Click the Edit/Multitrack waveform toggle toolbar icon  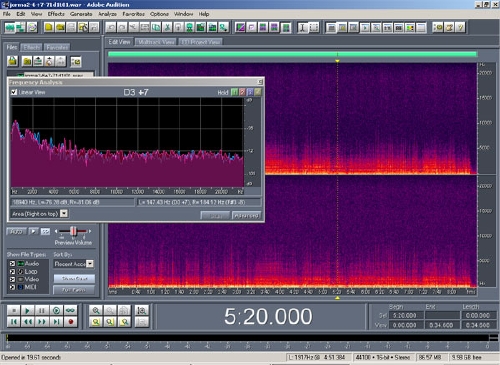[10, 27]
